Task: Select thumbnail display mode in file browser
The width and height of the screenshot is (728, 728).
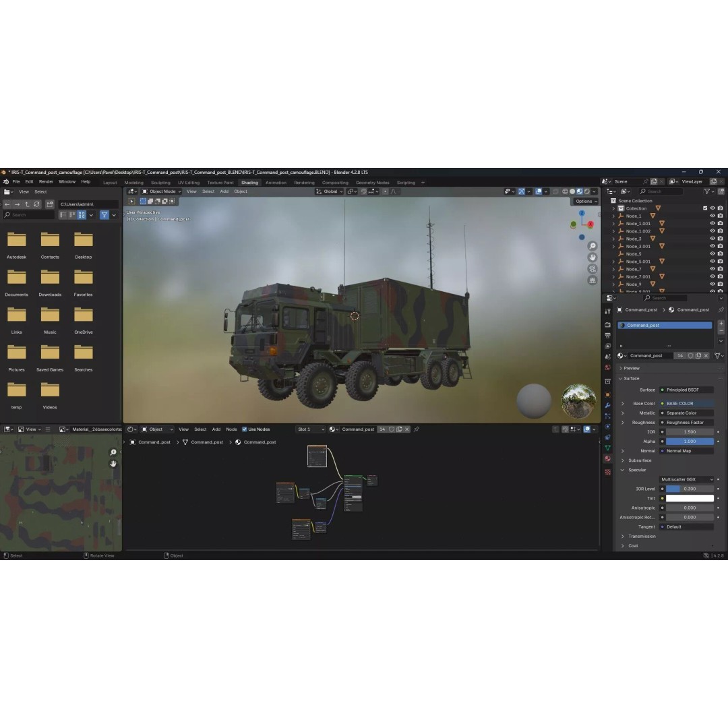Action: (x=82, y=215)
